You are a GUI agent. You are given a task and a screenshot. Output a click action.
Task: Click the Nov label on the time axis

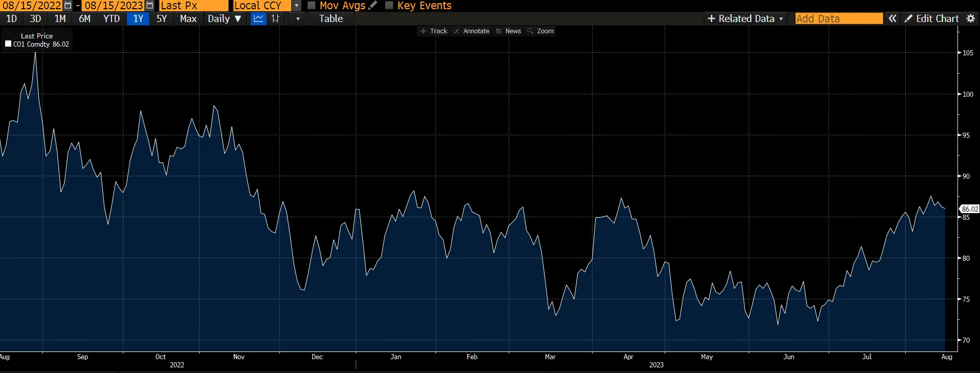[x=239, y=357]
